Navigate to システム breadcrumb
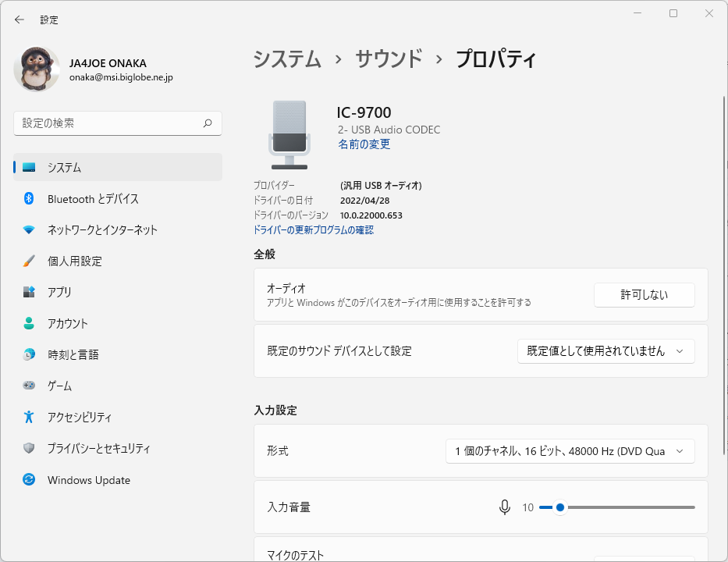The height and width of the screenshot is (562, 728). click(287, 59)
